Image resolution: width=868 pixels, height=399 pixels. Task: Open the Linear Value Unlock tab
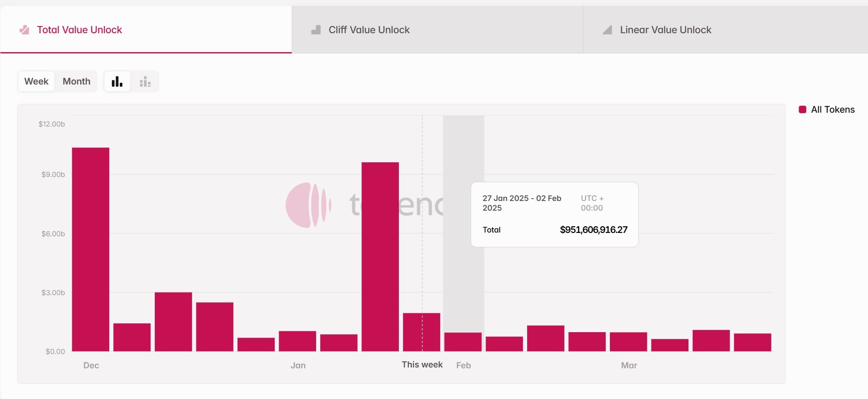[x=726, y=29]
